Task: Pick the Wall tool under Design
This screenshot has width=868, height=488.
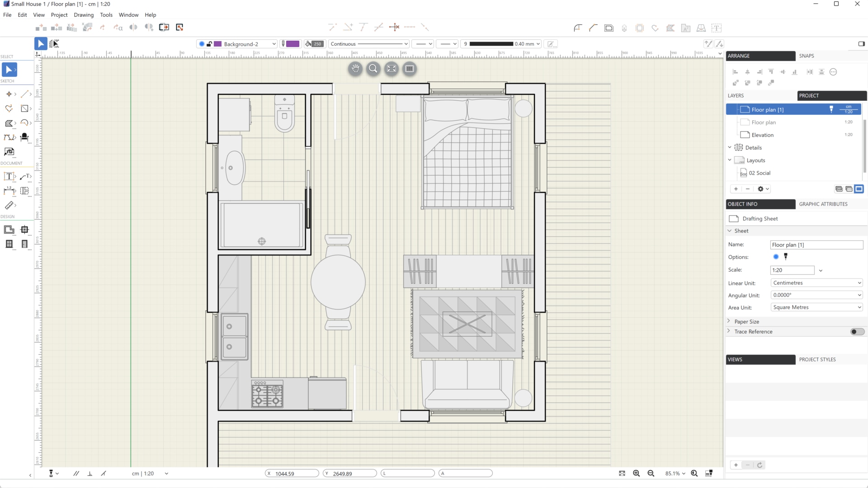Action: pyautogui.click(x=9, y=230)
